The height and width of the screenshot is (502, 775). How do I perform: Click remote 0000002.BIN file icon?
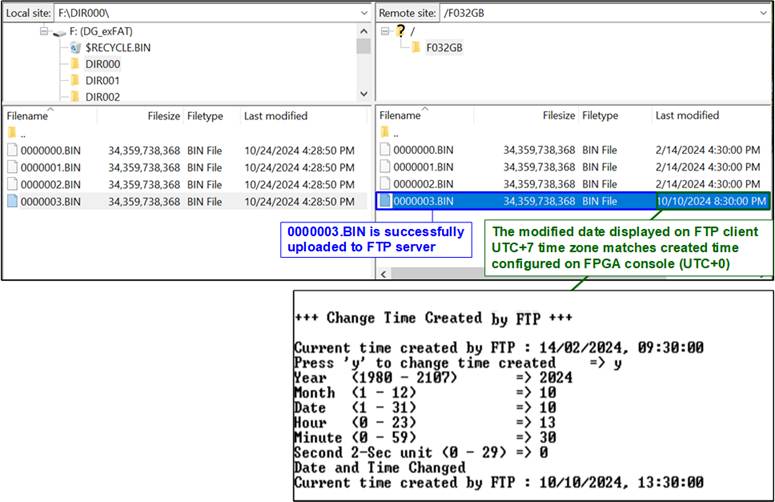click(385, 184)
